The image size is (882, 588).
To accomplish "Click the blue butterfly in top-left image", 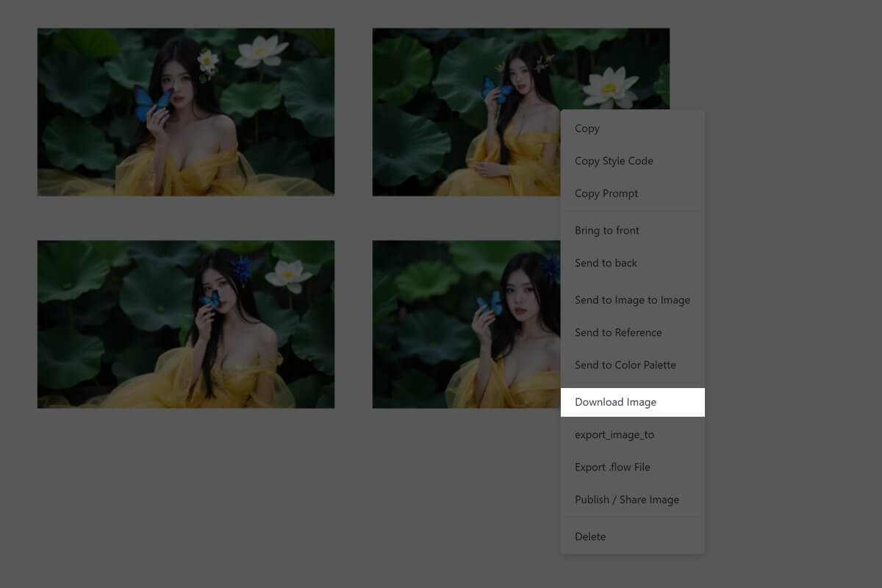I will 152,102.
